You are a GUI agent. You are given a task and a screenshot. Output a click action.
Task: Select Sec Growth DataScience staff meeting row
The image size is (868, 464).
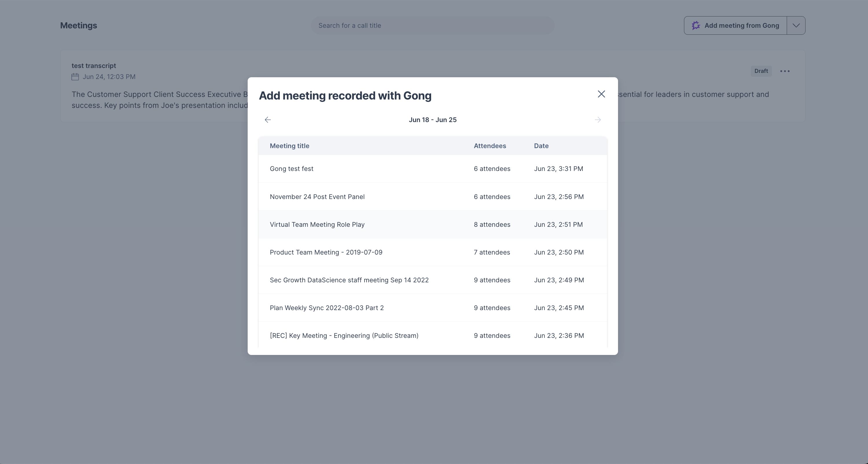coord(433,280)
